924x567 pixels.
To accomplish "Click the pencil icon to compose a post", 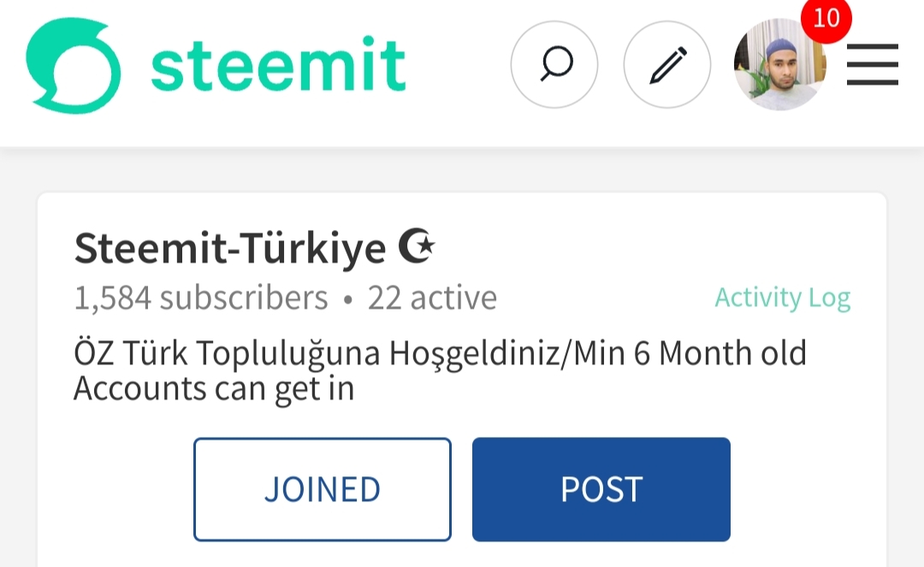I will point(667,64).
